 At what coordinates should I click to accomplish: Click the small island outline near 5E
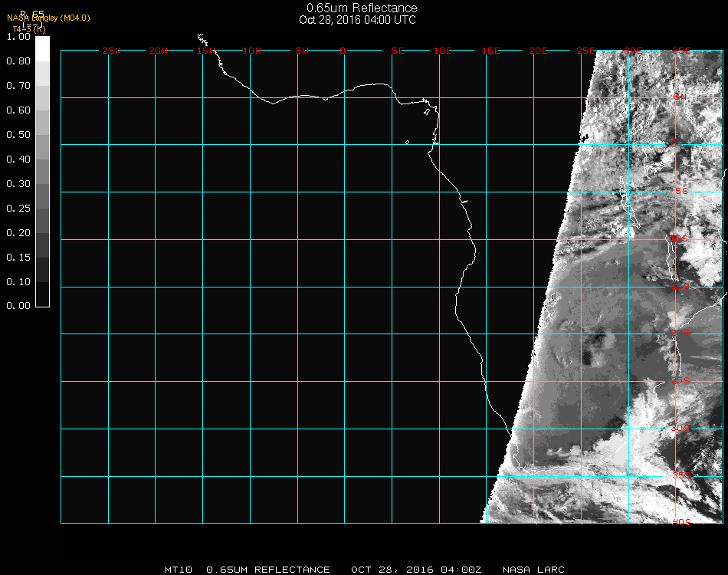[407, 143]
